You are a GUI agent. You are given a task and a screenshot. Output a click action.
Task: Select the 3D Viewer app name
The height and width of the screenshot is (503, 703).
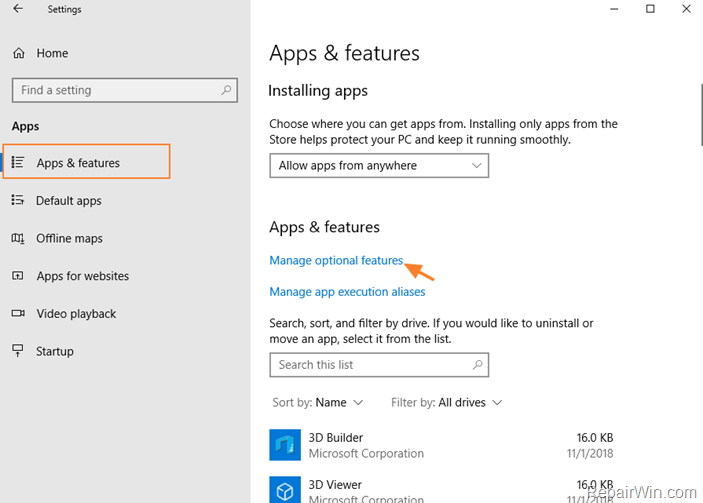point(335,485)
